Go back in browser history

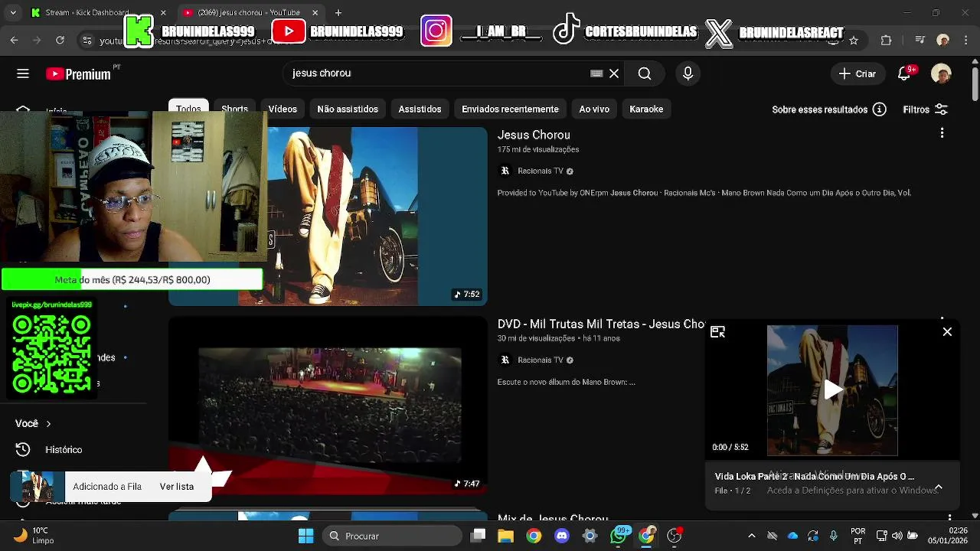click(x=14, y=40)
